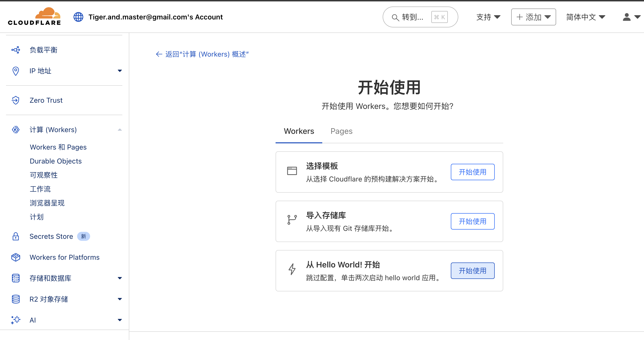The image size is (644, 340).
Task: Click the Workers for Platforms cube icon
Action: (15, 257)
